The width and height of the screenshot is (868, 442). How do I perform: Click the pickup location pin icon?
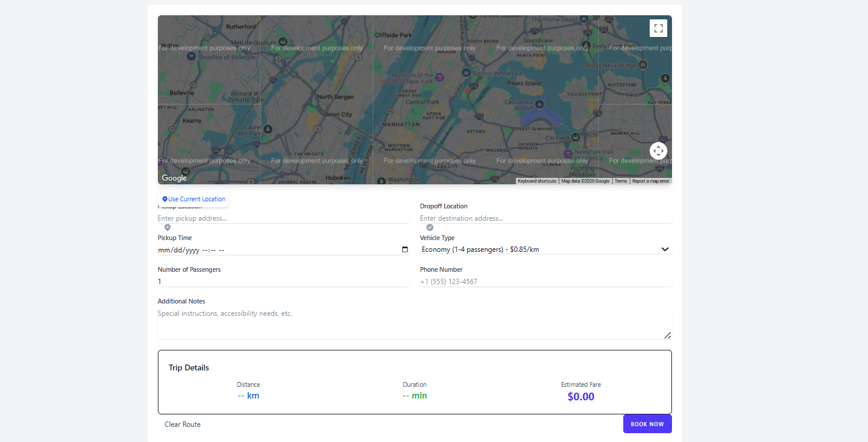(167, 227)
